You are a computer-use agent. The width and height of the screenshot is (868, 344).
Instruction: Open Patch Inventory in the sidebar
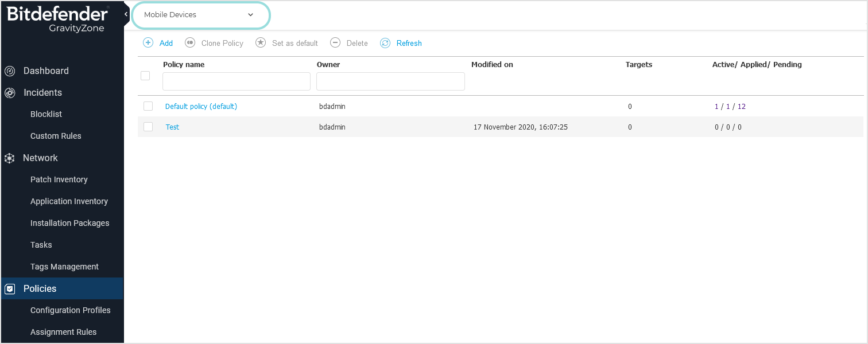click(x=59, y=179)
